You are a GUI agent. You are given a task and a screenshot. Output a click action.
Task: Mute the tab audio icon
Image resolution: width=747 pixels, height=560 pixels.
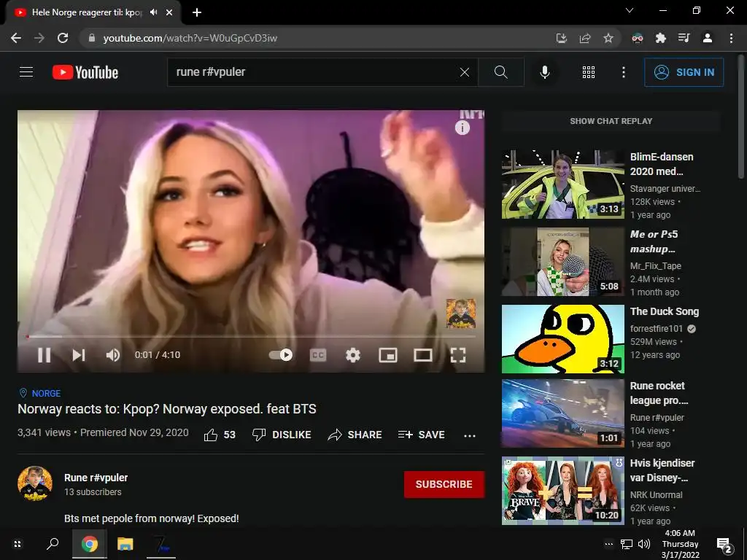coord(153,12)
